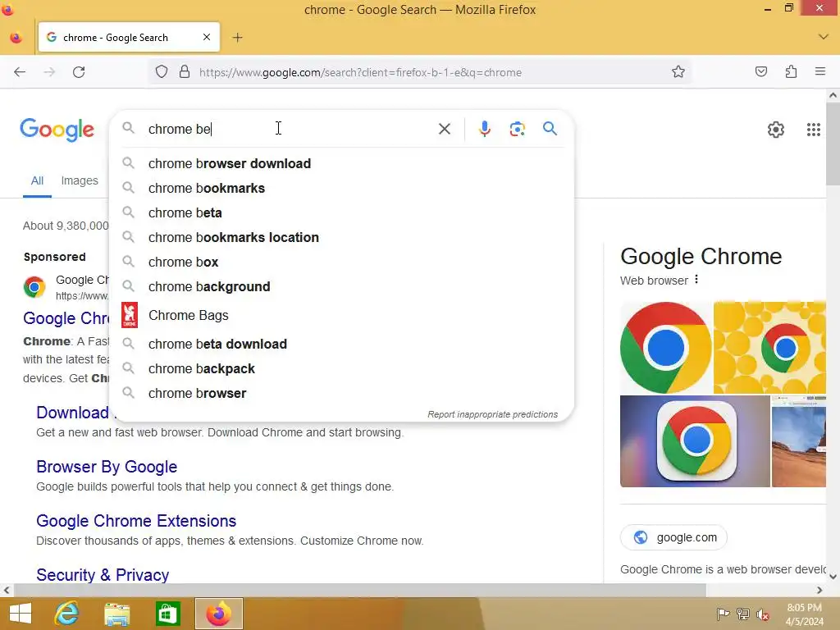
Task: Submit search using the blue magnifier icon
Action: 550,129
